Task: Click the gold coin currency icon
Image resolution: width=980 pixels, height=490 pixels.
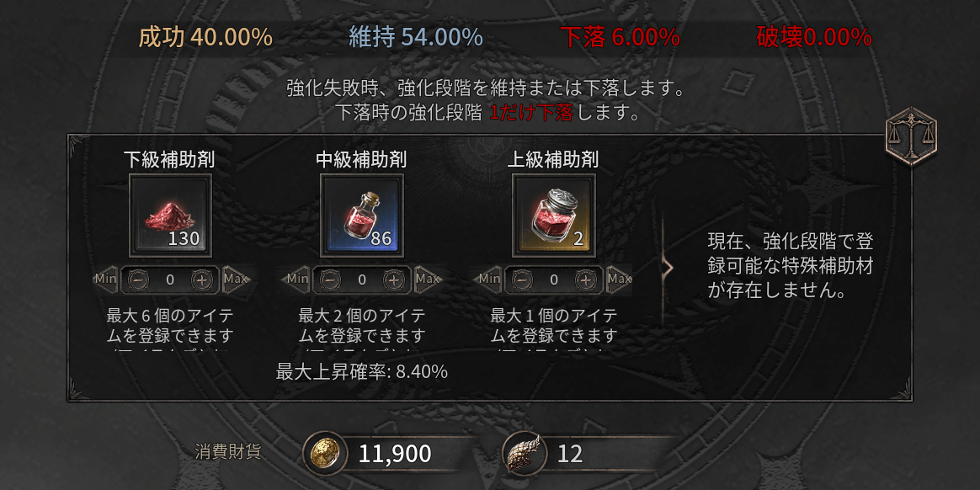Action: coord(324,453)
